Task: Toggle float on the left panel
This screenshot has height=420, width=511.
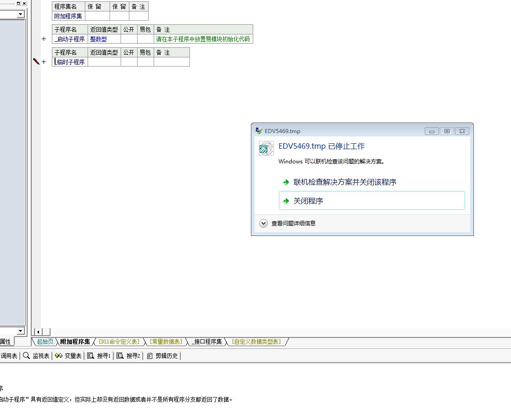Action: [18, 3]
